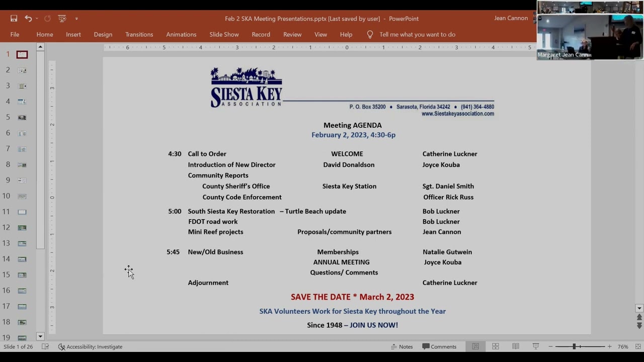Go to previous slide double-arrow button
Screen dimensions: 644x362
pyautogui.click(x=639, y=317)
